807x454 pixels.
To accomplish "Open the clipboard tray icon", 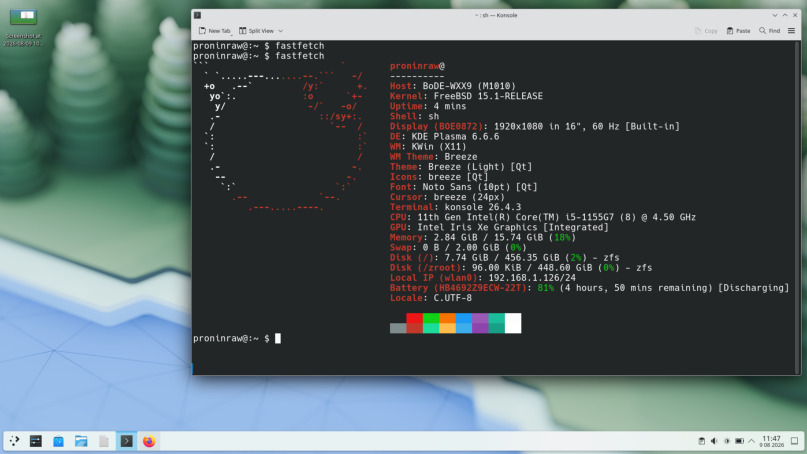I will pyautogui.click(x=701, y=441).
